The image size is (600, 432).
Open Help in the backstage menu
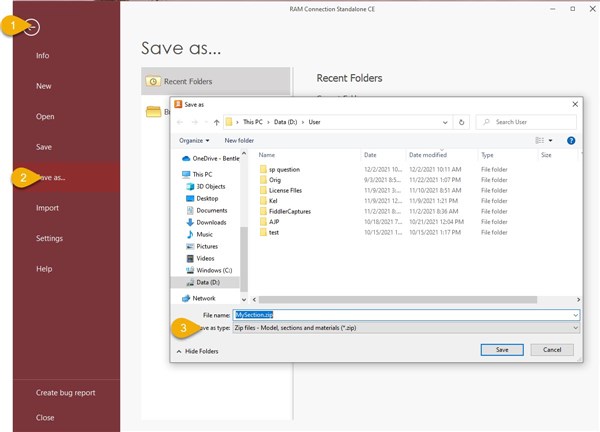click(44, 269)
